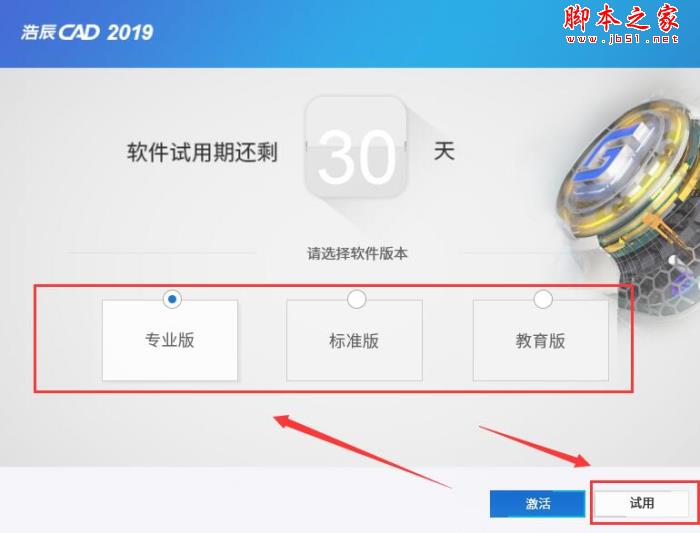Select the 教育版 radio button

(542, 299)
